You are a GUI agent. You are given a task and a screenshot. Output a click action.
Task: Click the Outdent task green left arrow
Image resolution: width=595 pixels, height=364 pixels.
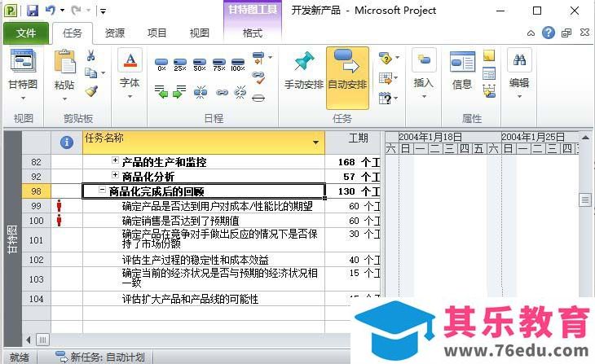(x=161, y=92)
